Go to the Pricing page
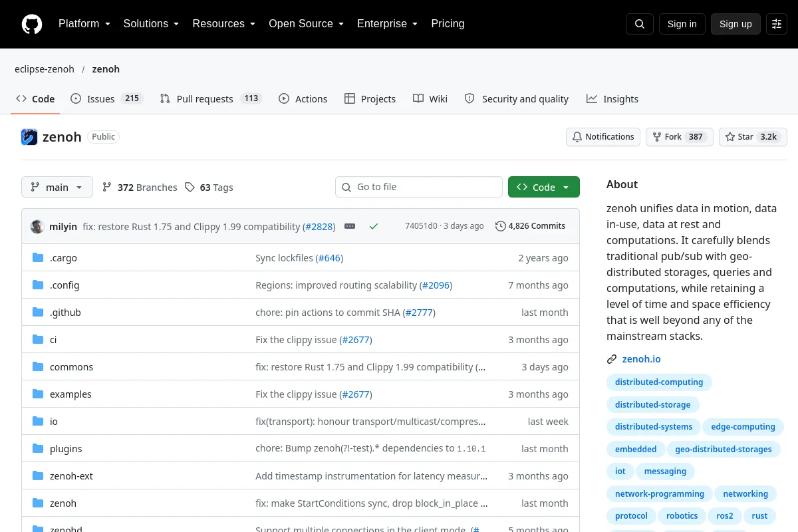 (x=448, y=24)
